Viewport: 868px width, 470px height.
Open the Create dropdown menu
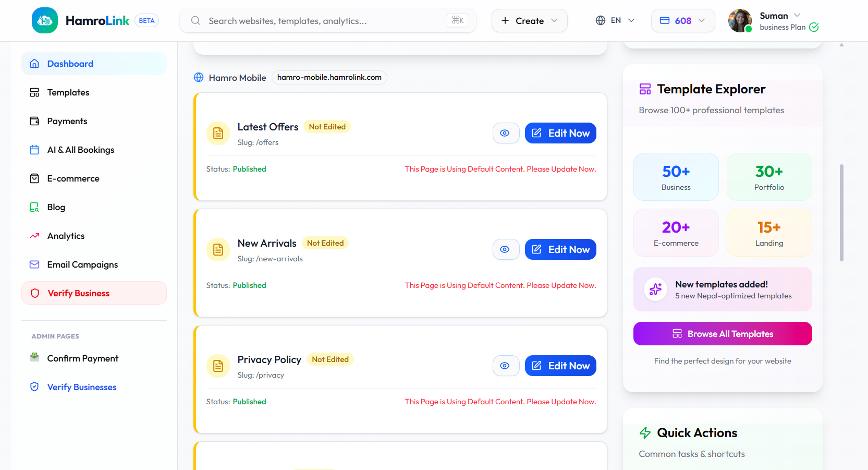click(x=529, y=21)
